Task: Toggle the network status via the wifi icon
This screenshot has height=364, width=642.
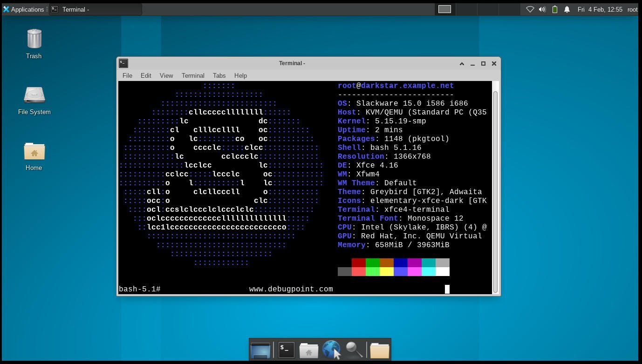Action: click(x=530, y=9)
